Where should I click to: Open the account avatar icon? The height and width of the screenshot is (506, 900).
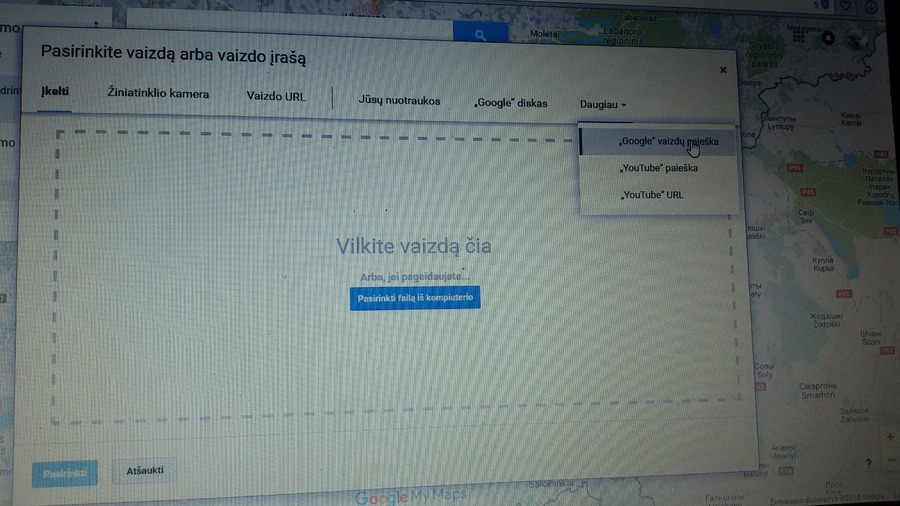(x=858, y=41)
